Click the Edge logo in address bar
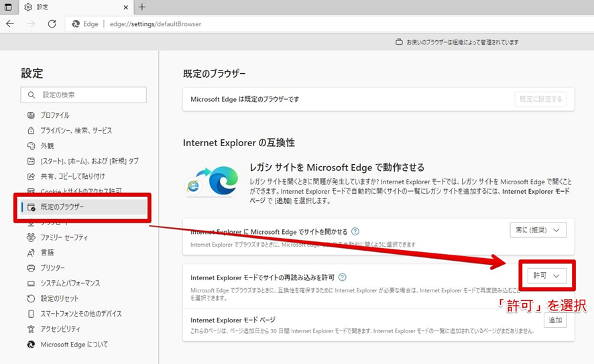The width and height of the screenshot is (594, 364). tap(76, 24)
